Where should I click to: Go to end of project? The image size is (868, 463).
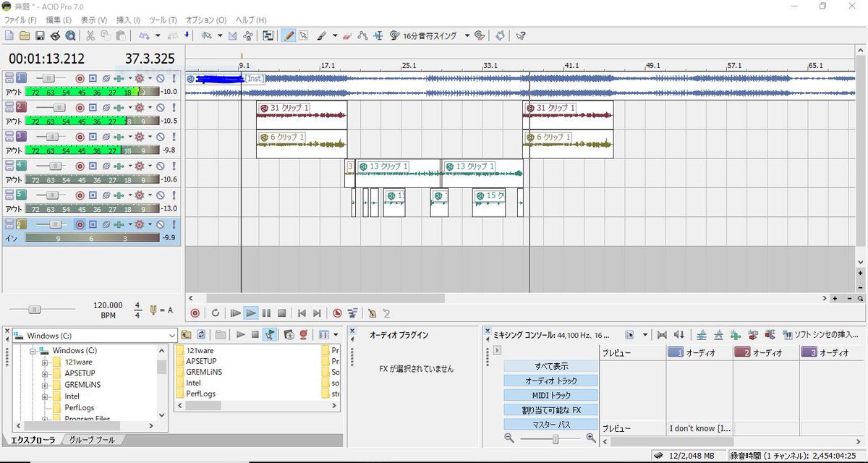(x=317, y=313)
